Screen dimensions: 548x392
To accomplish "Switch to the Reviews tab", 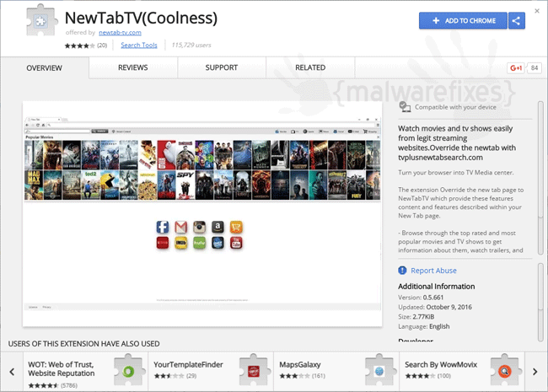I will click(x=133, y=67).
